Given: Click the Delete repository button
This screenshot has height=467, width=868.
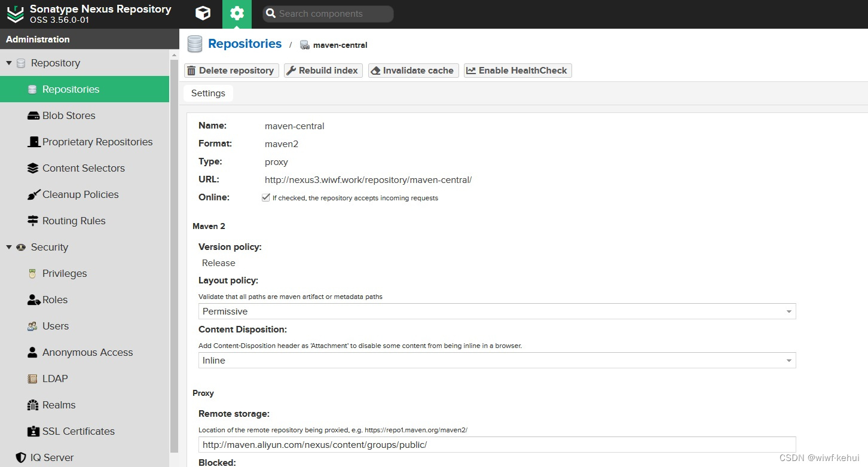Looking at the screenshot, I should [231, 71].
